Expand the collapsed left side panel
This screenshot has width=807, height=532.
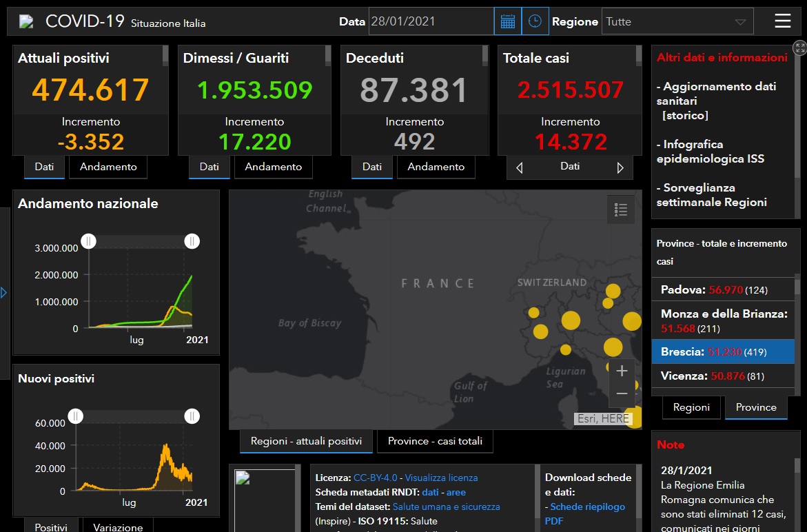pos(4,293)
